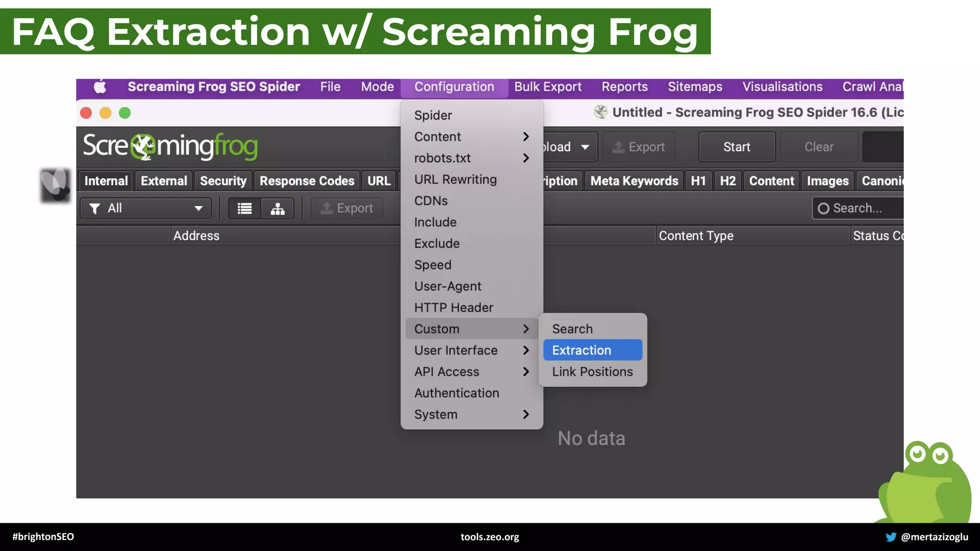Switch to the External tab
Screen dimensions: 980x551
click(164, 181)
